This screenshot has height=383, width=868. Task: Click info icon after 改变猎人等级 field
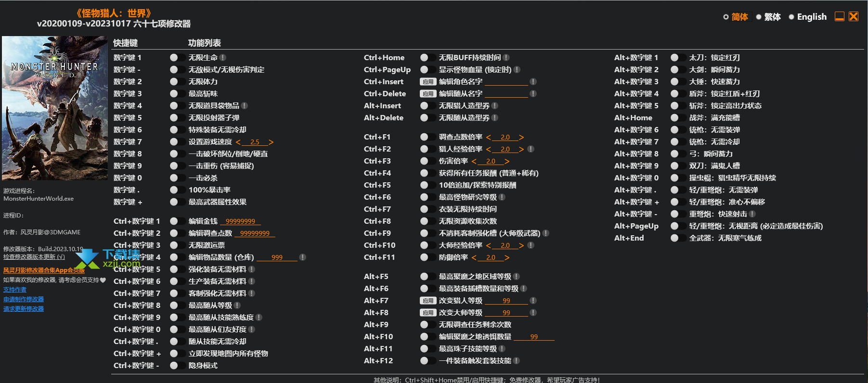pyautogui.click(x=533, y=301)
